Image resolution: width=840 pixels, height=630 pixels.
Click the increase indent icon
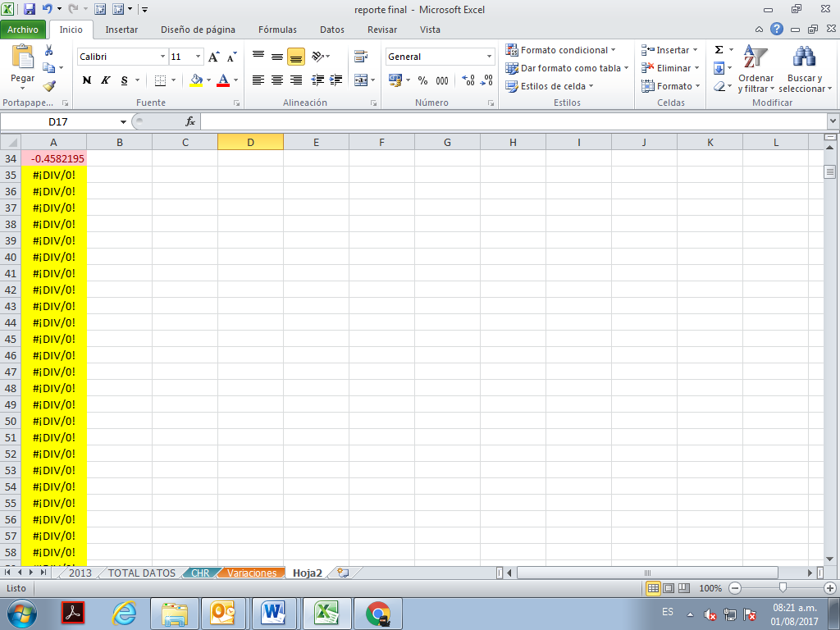pyautogui.click(x=336, y=80)
